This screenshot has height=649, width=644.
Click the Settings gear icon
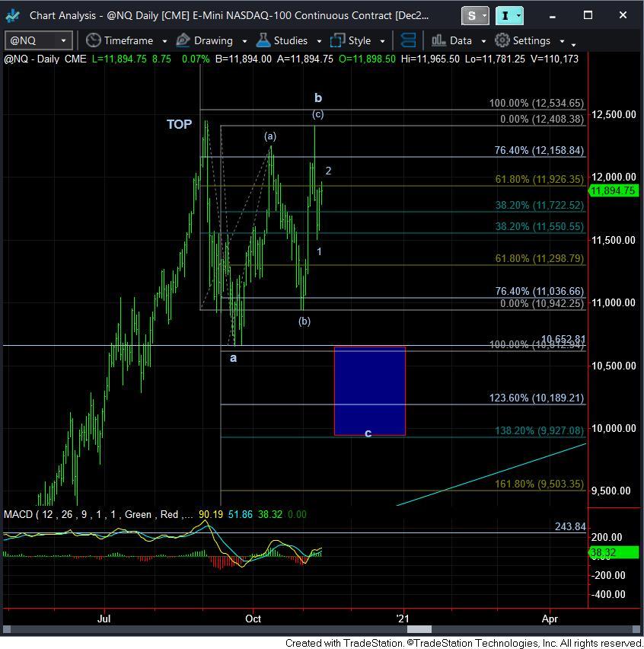502,40
